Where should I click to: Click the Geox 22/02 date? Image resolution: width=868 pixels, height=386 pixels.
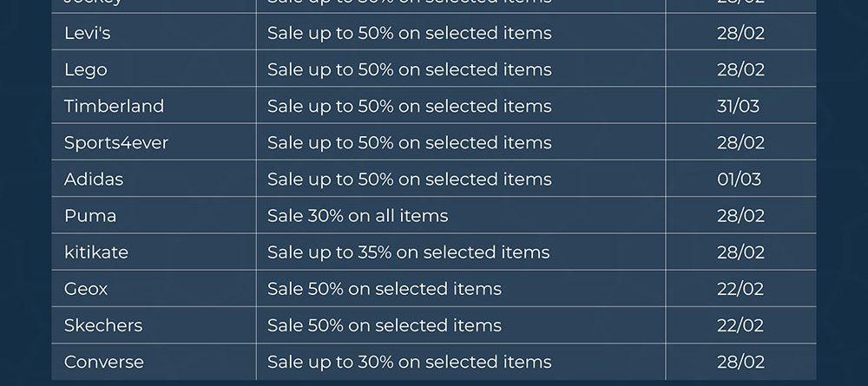740,289
